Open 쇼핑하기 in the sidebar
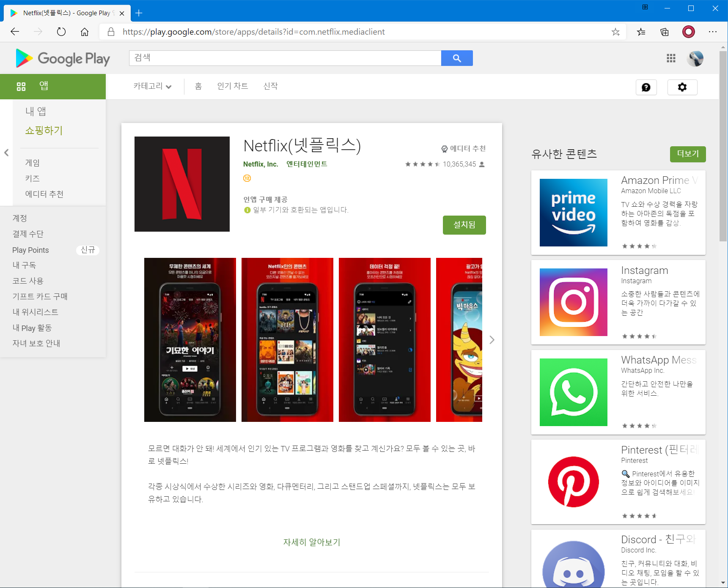The width and height of the screenshot is (728, 588). (44, 130)
